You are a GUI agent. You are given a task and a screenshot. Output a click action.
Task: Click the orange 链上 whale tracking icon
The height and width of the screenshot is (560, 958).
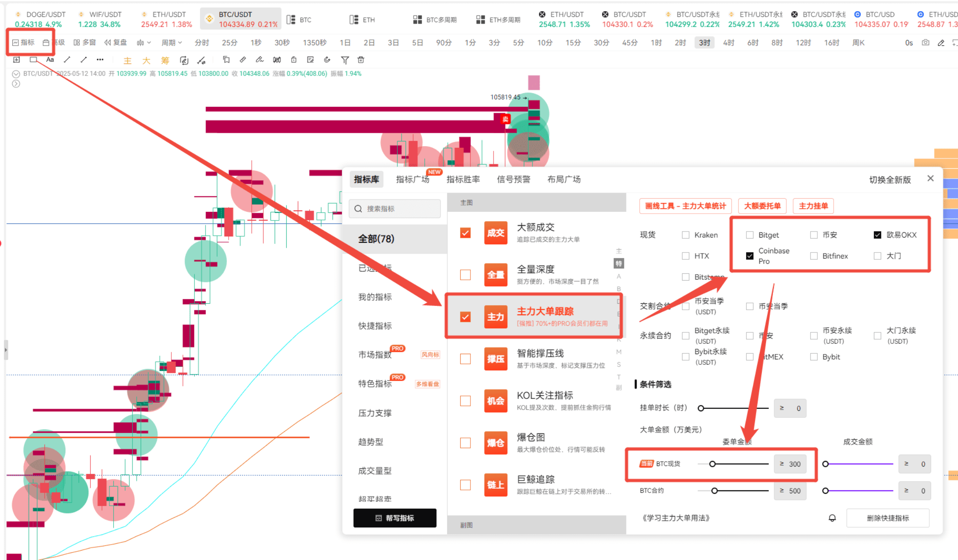(496, 485)
